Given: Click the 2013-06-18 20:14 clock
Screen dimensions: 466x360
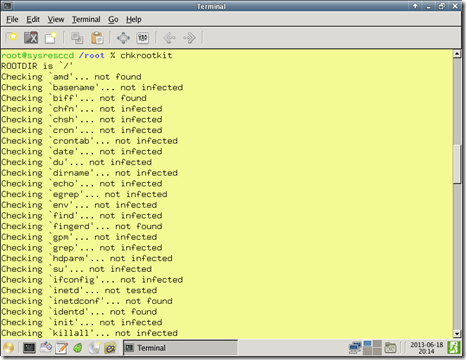Looking at the screenshot, I should point(427,348).
